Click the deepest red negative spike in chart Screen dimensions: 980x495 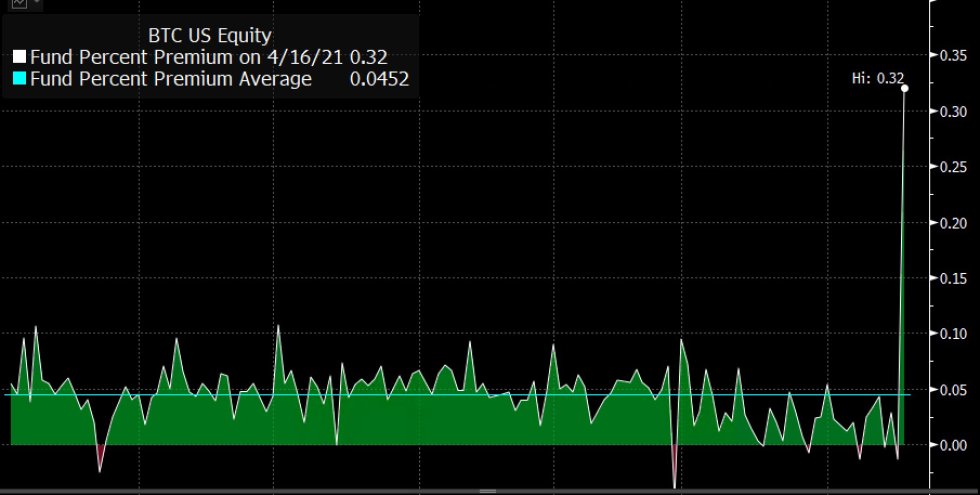coord(675,478)
